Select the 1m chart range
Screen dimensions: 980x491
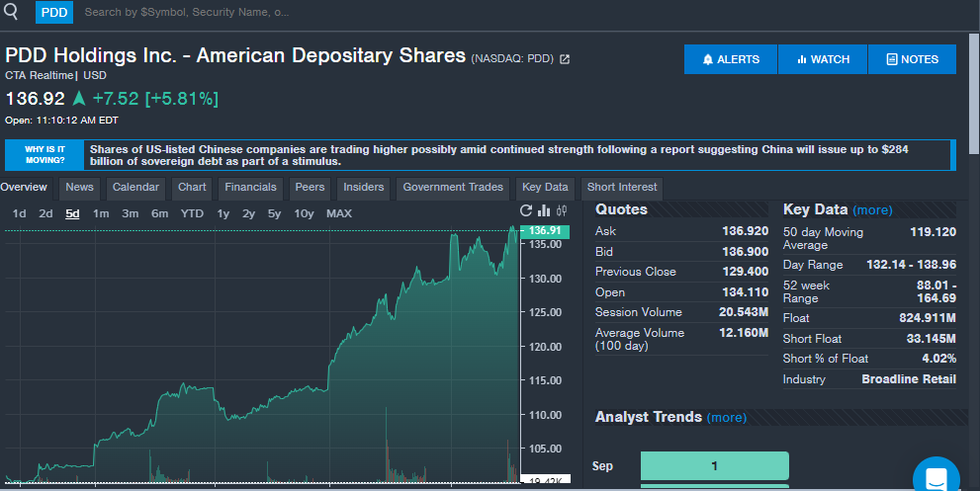coord(101,213)
